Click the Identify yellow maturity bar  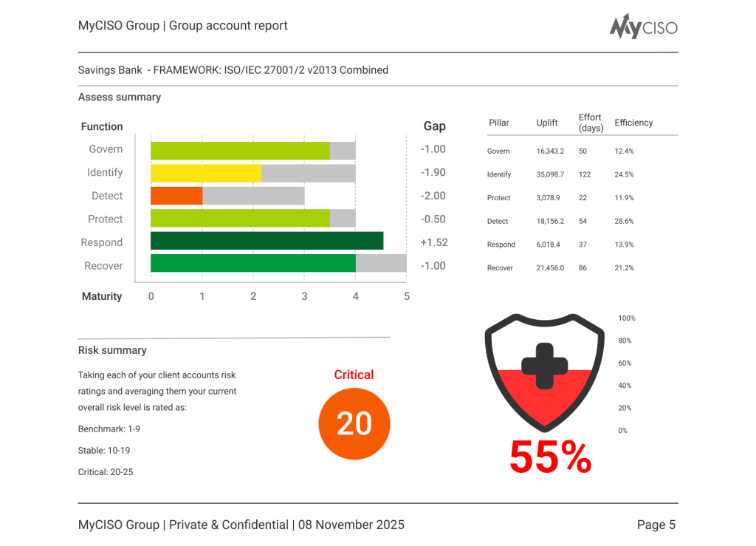click(205, 172)
